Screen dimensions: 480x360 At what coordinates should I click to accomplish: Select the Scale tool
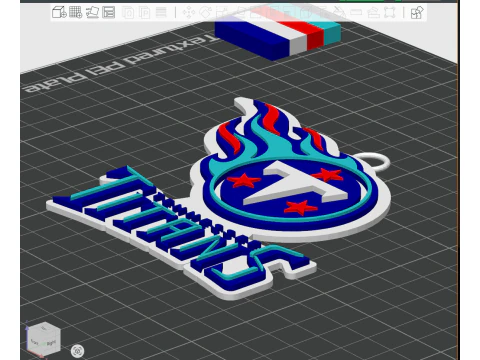tap(222, 13)
